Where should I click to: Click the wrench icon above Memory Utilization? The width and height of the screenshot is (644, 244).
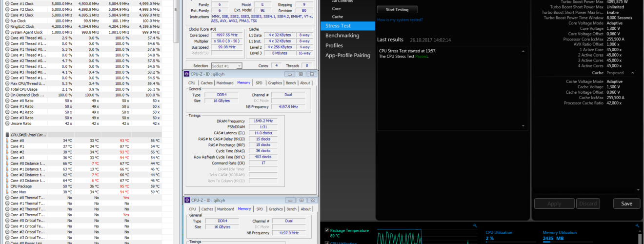[x=638, y=225]
